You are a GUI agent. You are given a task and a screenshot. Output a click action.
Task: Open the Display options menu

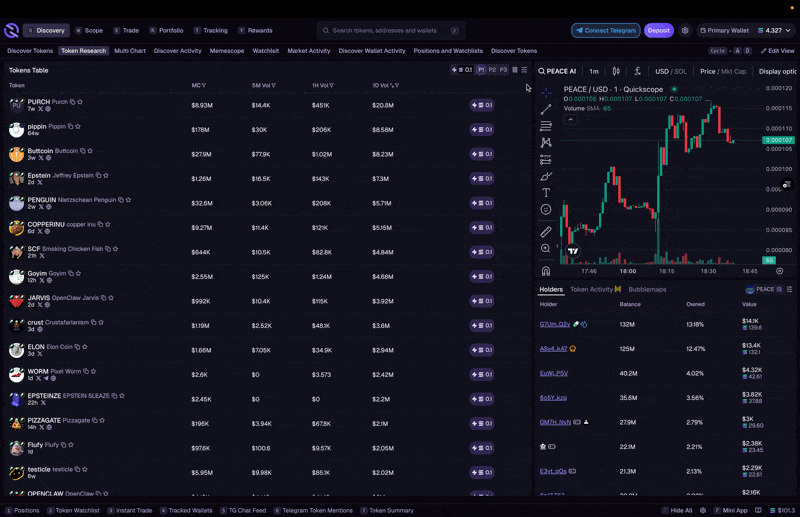coord(777,71)
